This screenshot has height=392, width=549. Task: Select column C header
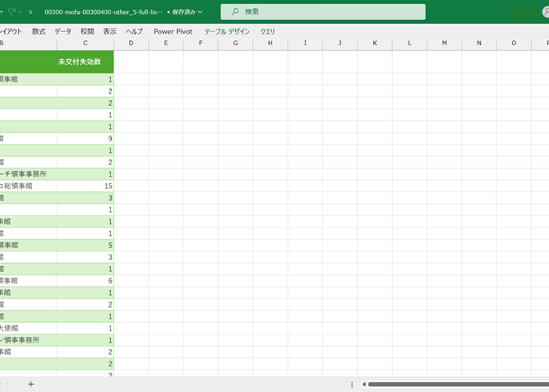point(85,43)
